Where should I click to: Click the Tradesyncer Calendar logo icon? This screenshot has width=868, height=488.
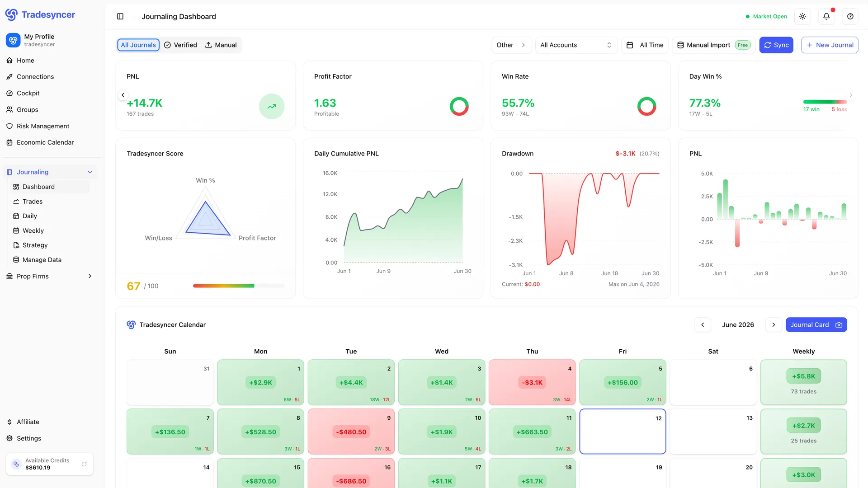[x=131, y=325]
